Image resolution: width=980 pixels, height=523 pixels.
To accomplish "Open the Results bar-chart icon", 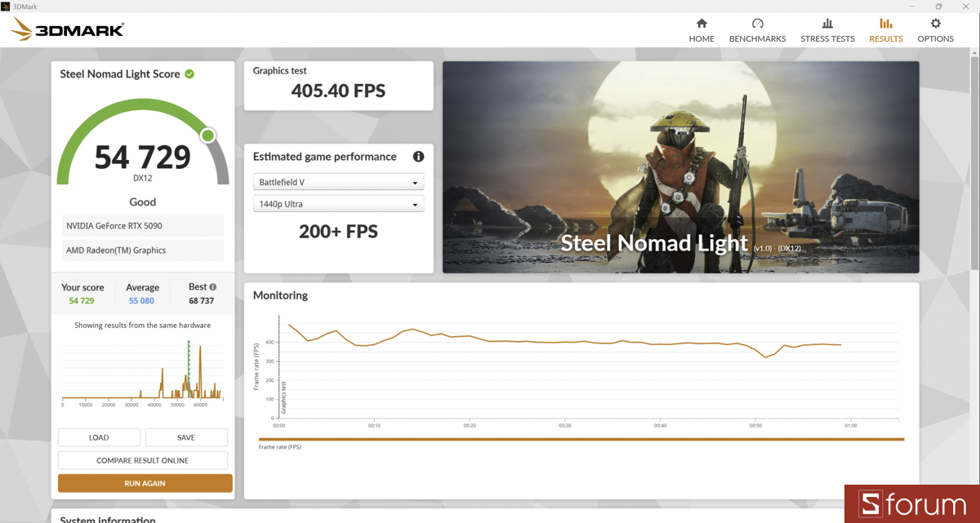I will (885, 24).
